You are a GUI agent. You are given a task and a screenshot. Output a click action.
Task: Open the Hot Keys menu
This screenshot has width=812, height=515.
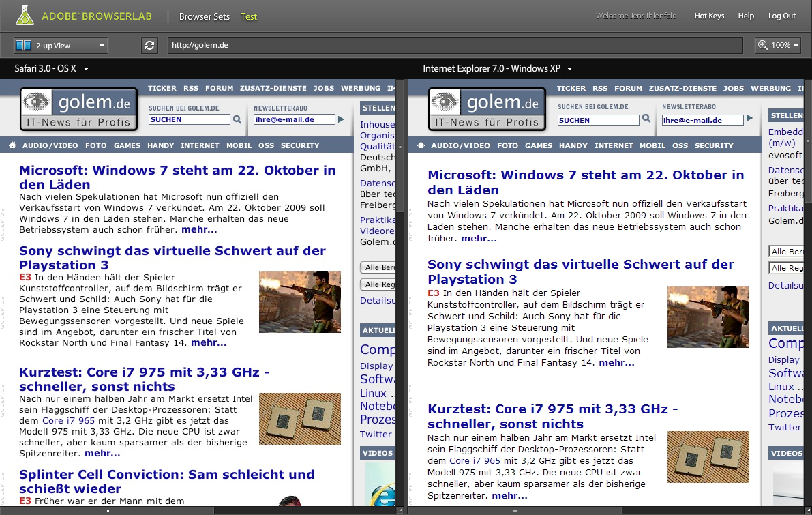click(x=709, y=16)
